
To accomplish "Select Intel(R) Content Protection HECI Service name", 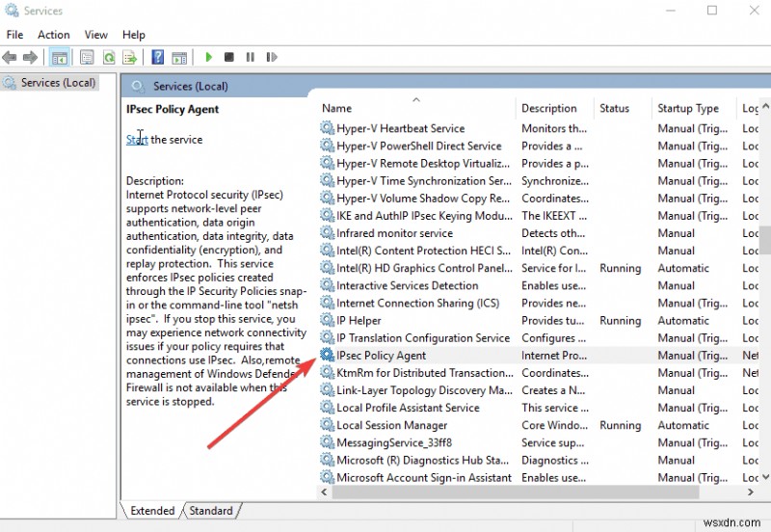I will coord(423,251).
